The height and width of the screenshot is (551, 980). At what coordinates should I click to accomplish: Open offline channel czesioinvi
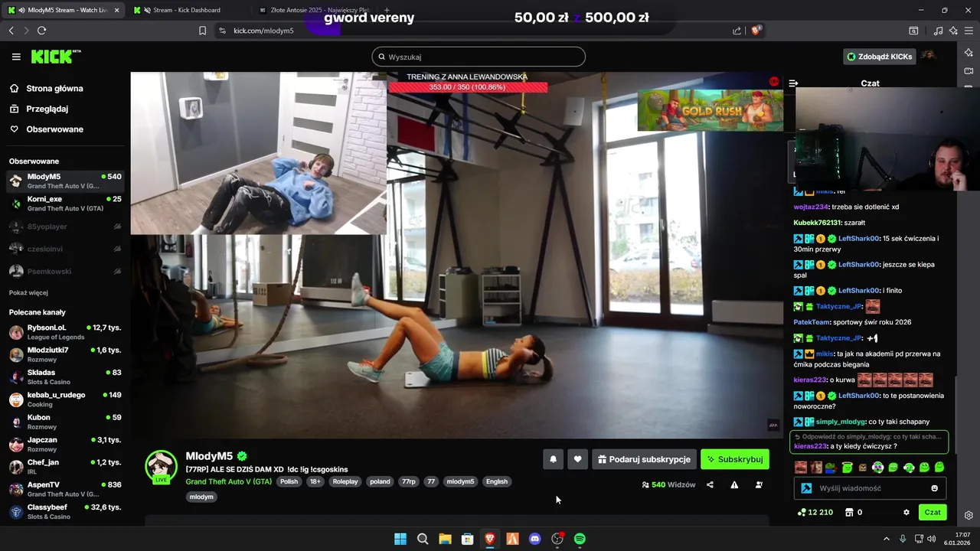[65, 249]
